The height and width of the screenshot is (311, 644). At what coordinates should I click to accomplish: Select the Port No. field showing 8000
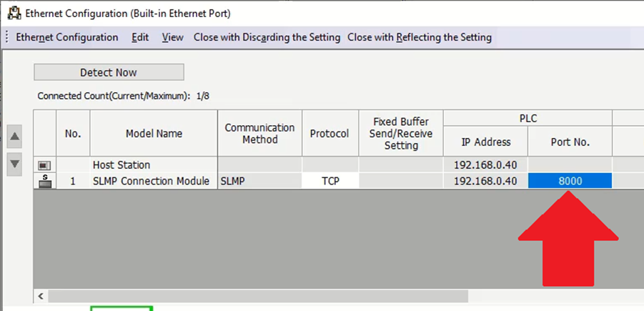(570, 181)
